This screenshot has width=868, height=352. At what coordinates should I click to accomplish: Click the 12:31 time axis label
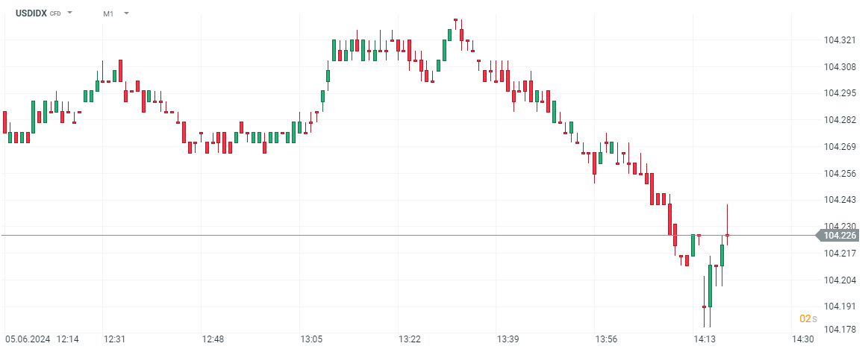pyautogui.click(x=114, y=339)
